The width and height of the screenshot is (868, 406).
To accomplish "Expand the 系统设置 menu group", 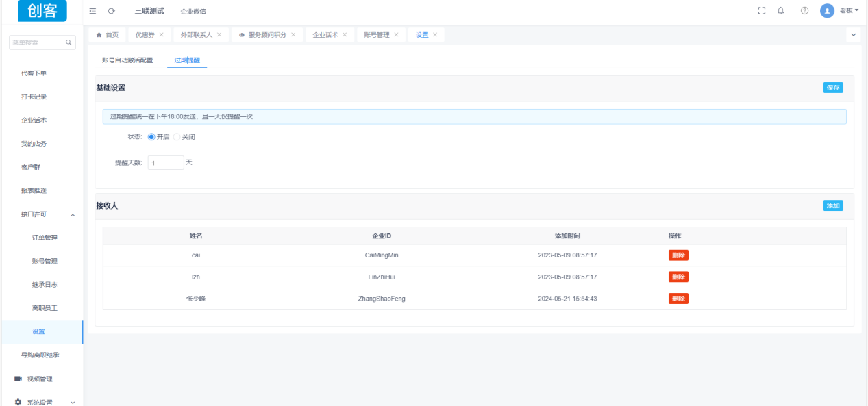I will (73, 403).
